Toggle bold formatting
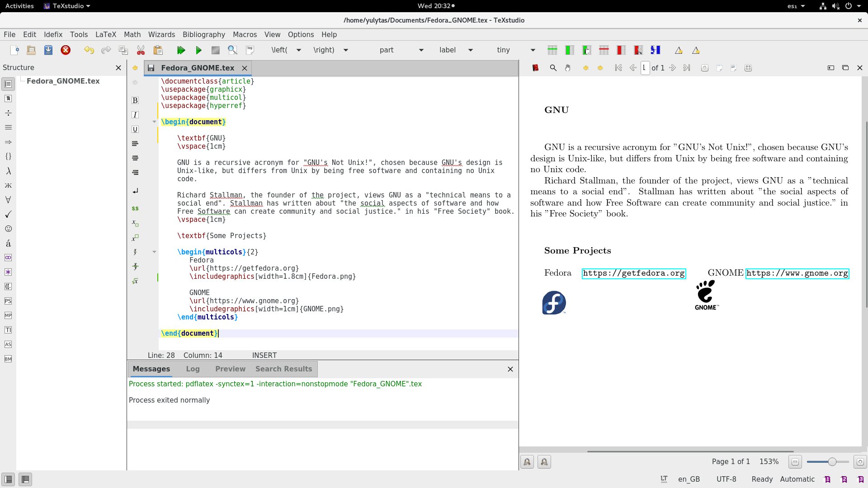 click(x=135, y=100)
